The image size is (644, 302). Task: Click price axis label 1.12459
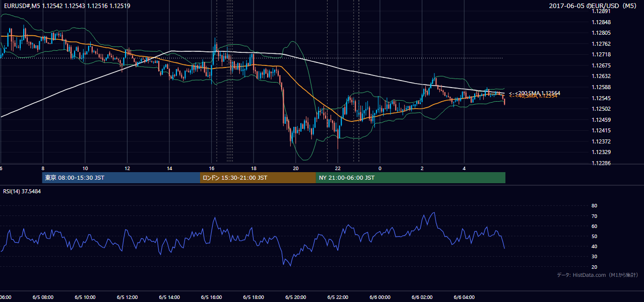pyautogui.click(x=601, y=120)
